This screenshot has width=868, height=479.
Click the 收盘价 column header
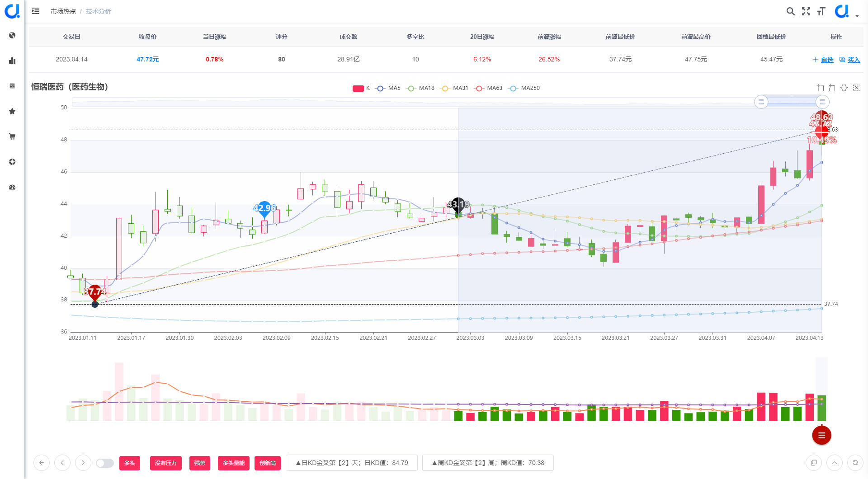pyautogui.click(x=148, y=37)
